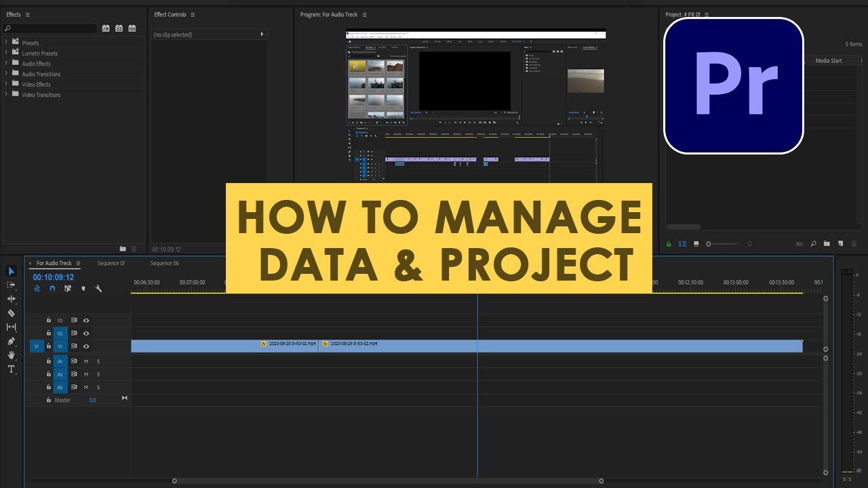Image resolution: width=868 pixels, height=488 pixels.
Task: Click timeline zoom scrollbar right handle
Action: (601, 481)
